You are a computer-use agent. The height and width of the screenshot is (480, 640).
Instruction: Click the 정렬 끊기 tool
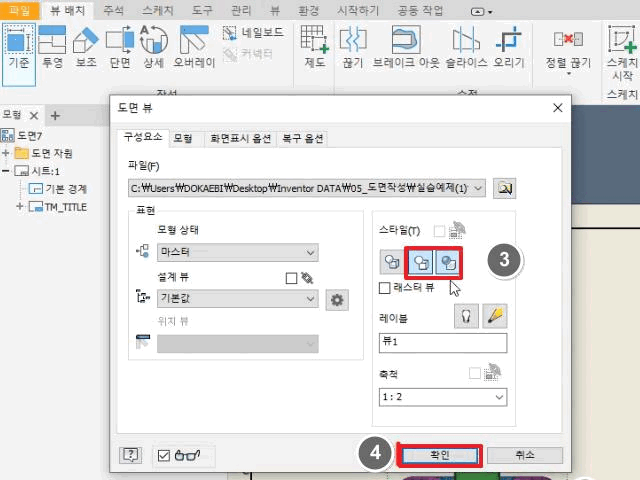(568, 48)
